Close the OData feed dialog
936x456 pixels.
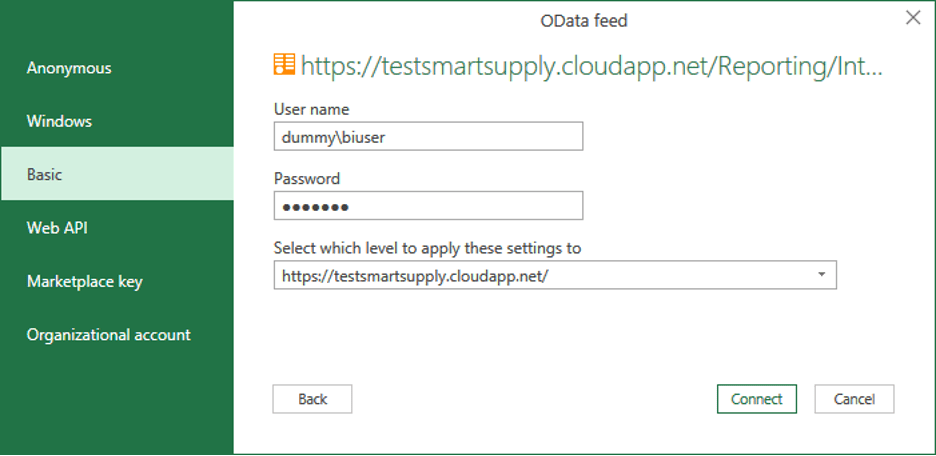(x=912, y=18)
